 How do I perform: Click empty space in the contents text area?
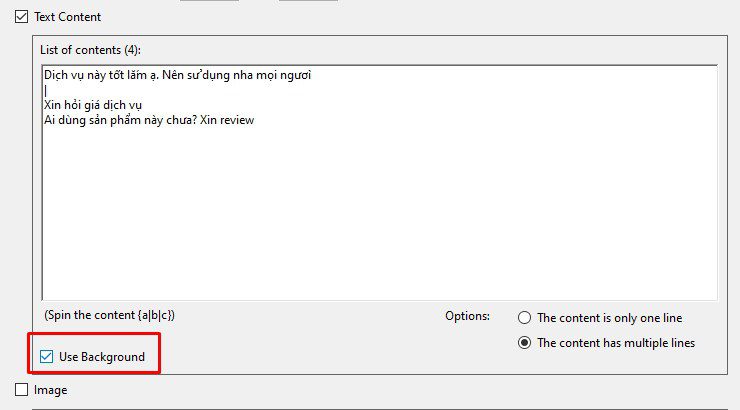coord(379,212)
